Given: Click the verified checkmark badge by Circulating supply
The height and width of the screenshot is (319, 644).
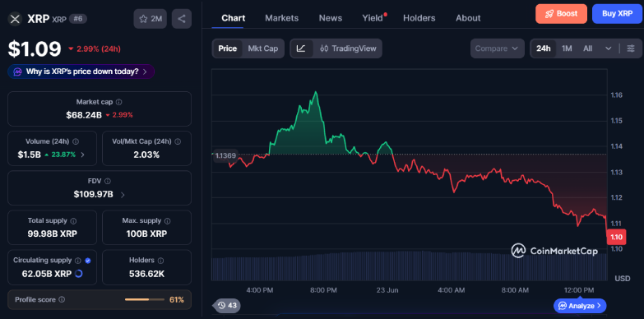Looking at the screenshot, I should pyautogui.click(x=88, y=261).
